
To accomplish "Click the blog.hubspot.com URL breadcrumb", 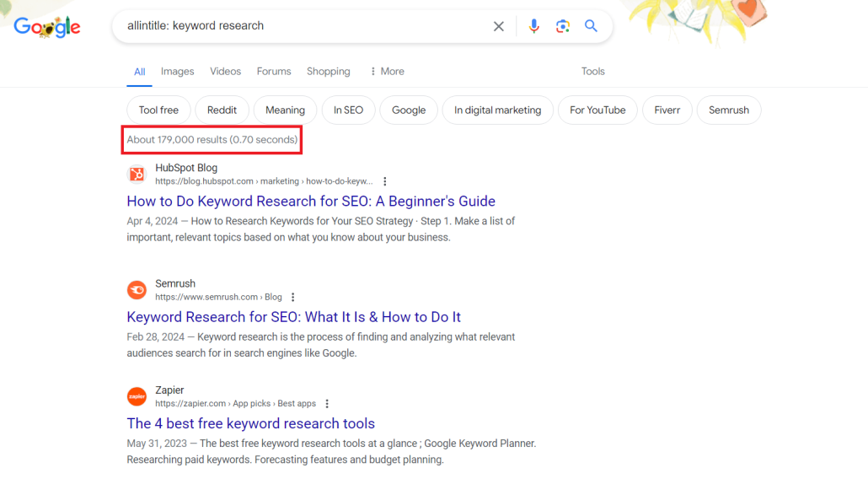I will [x=264, y=181].
